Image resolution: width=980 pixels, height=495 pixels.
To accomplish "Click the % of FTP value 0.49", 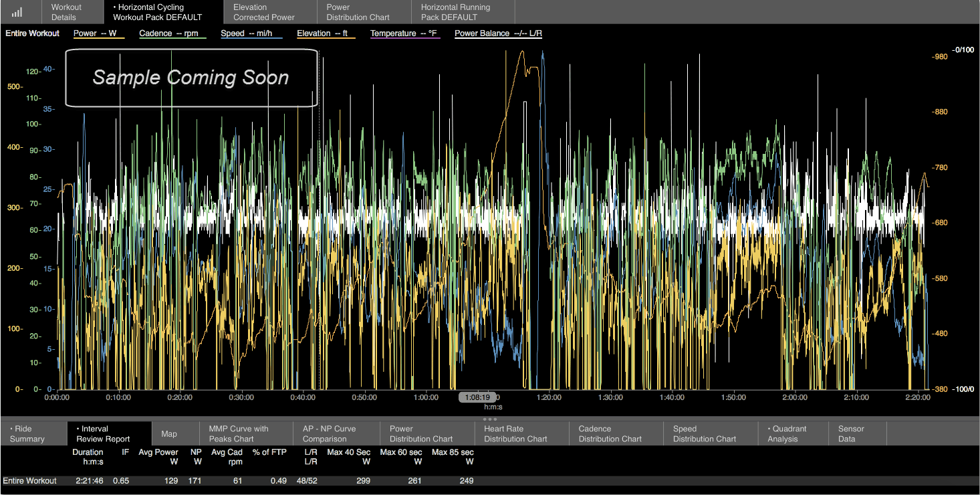I will 278,481.
